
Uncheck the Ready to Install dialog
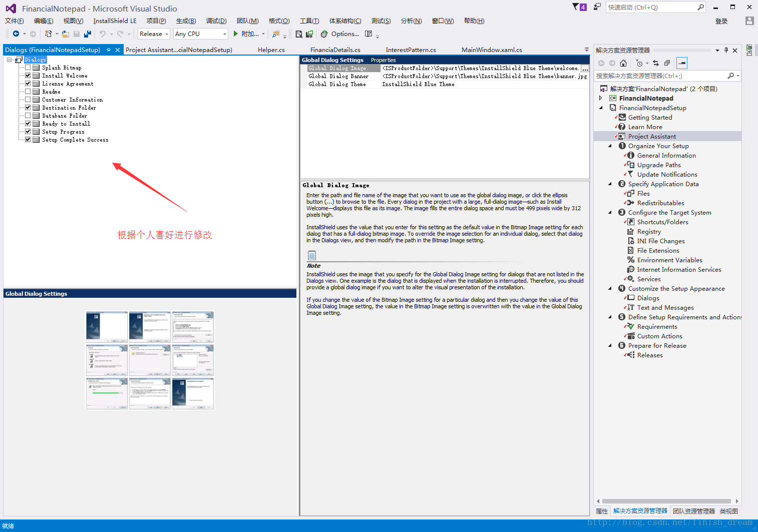pos(28,124)
